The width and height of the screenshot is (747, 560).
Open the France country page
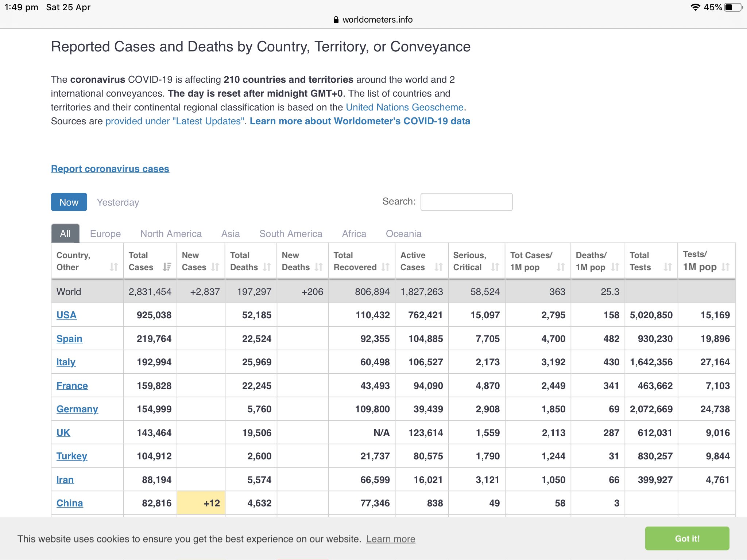click(72, 386)
